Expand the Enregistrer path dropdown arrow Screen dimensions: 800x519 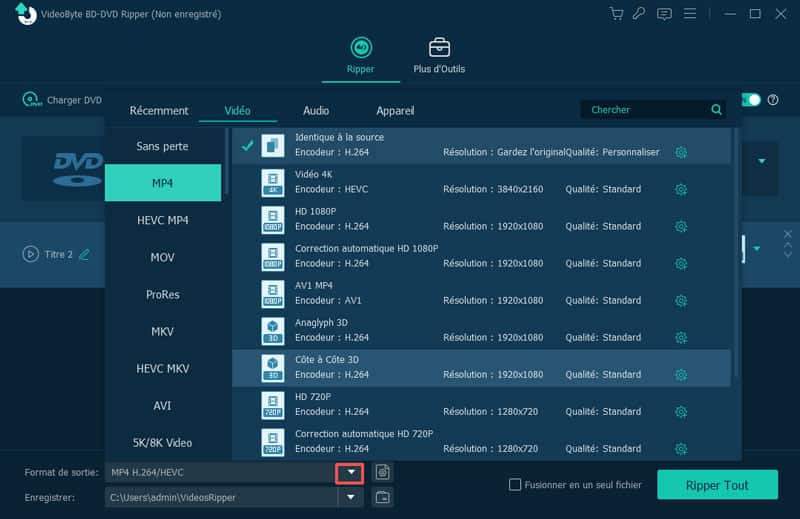350,497
